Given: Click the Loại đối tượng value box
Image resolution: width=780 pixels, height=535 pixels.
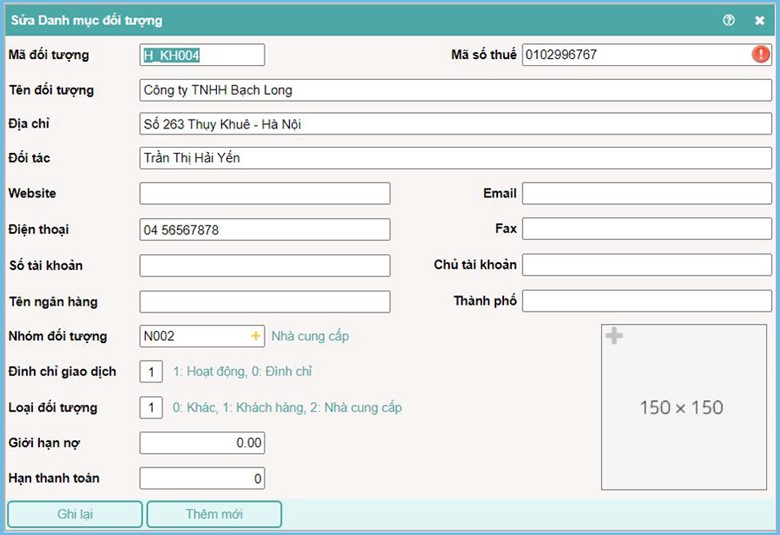Looking at the screenshot, I should click(x=151, y=408).
